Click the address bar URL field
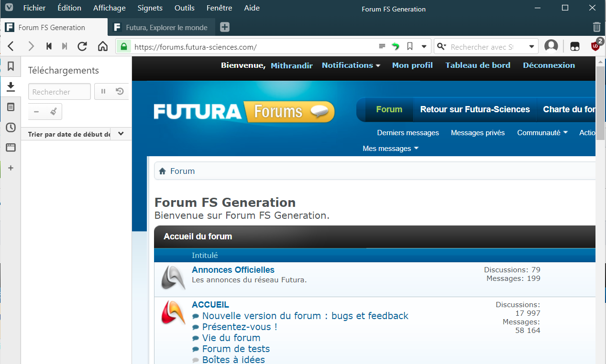This screenshot has height=364, width=606. (x=253, y=47)
